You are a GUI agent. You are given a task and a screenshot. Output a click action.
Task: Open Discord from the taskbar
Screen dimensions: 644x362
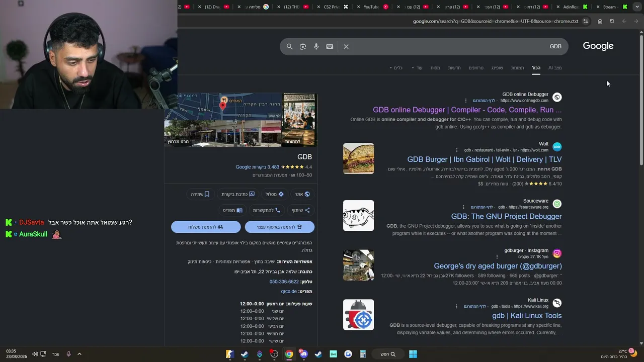[x=303, y=354]
